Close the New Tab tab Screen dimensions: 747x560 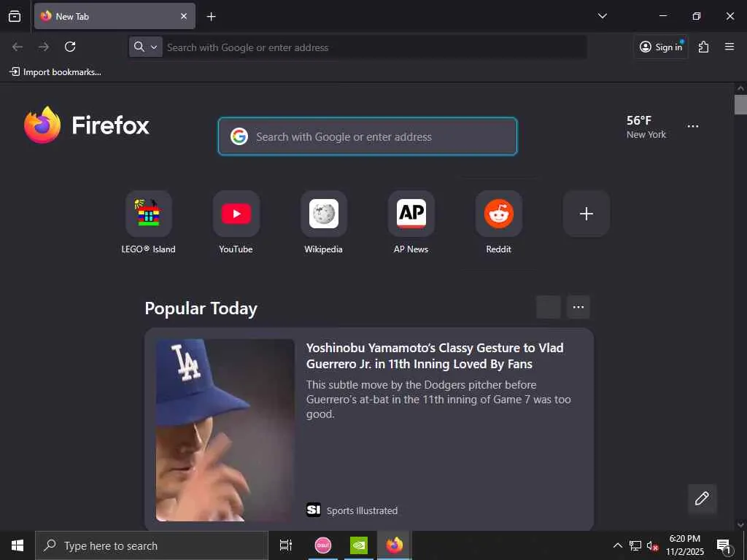(184, 16)
